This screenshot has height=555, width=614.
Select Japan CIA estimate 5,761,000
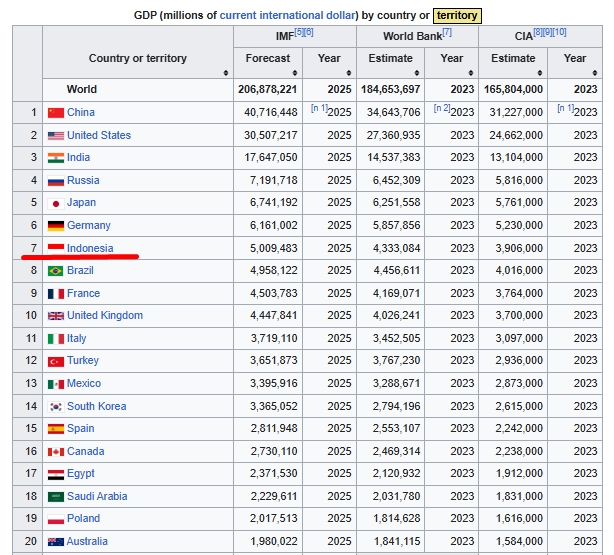(x=519, y=202)
